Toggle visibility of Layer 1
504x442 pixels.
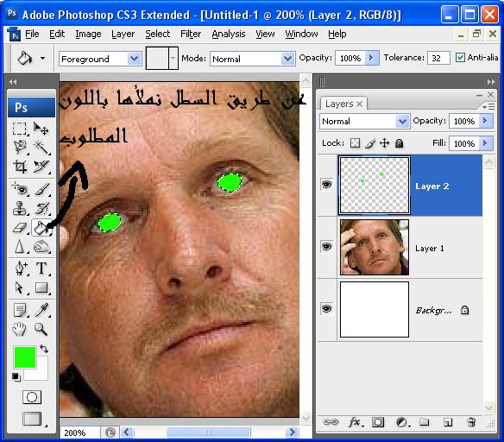pos(326,247)
